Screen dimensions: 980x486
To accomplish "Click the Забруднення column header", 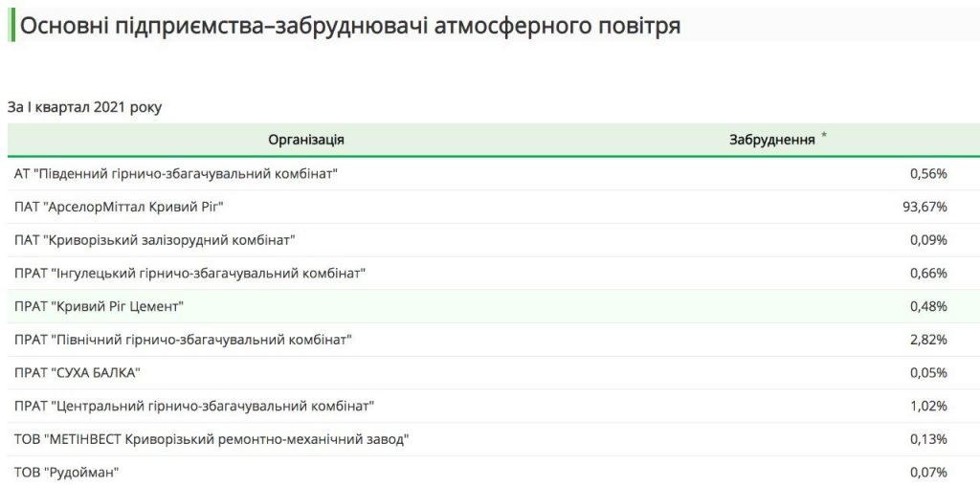I will click(x=772, y=140).
